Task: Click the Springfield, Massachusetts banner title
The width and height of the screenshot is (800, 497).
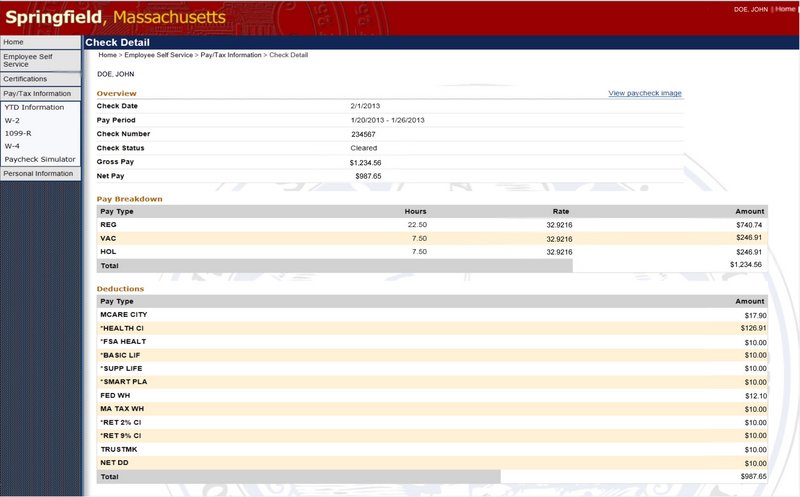Action: (115, 17)
